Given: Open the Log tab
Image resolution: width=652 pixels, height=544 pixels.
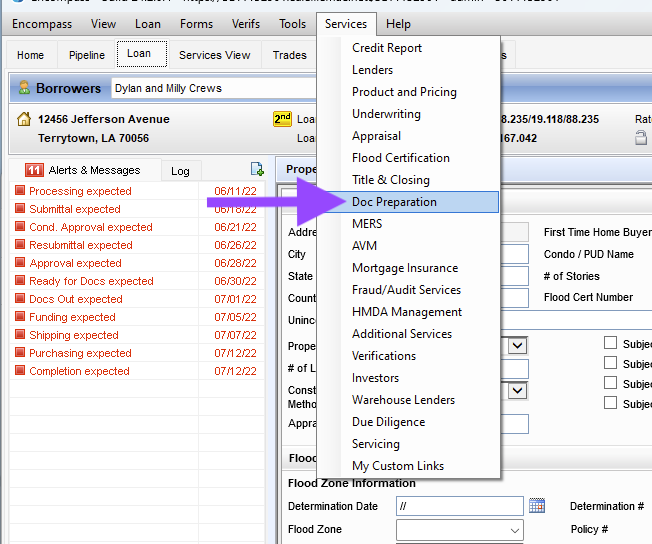Looking at the screenshot, I should pos(180,171).
